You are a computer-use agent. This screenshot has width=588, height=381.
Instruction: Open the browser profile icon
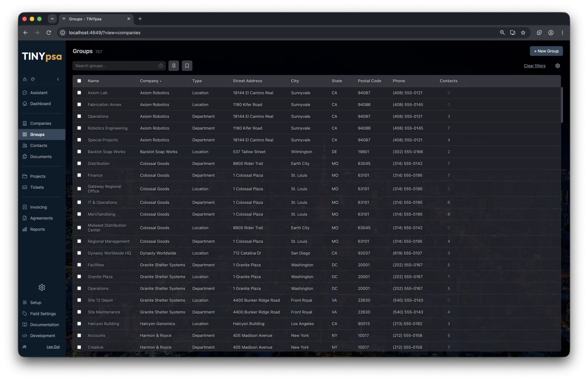pyautogui.click(x=551, y=32)
